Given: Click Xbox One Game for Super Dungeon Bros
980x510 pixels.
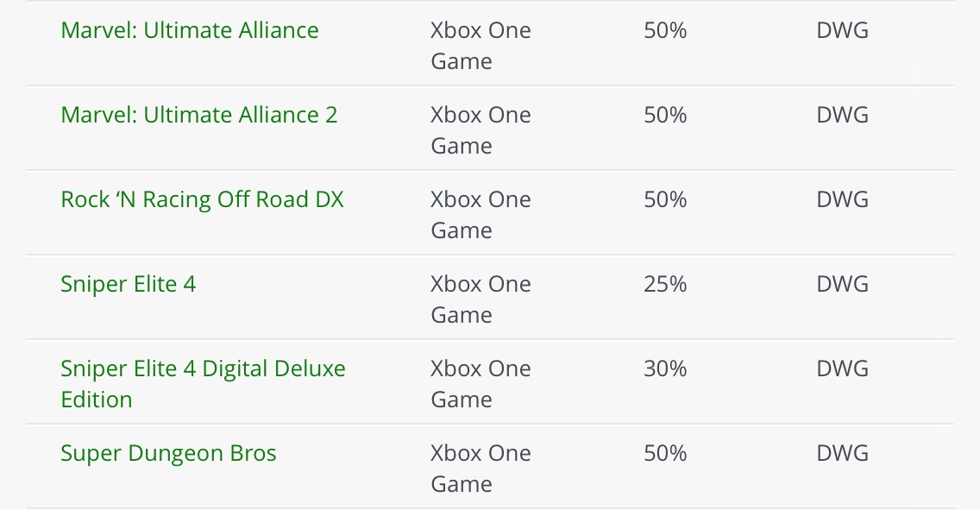Looking at the screenshot, I should click(481, 469).
